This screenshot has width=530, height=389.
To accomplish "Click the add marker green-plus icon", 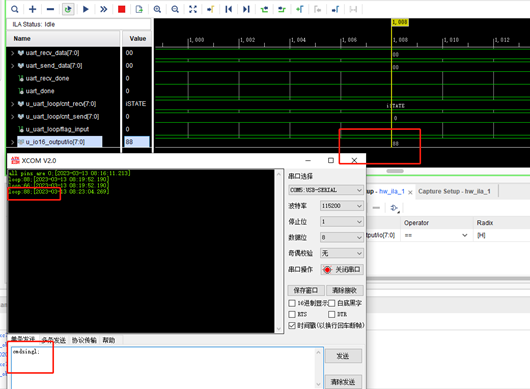I will (x=300, y=9).
